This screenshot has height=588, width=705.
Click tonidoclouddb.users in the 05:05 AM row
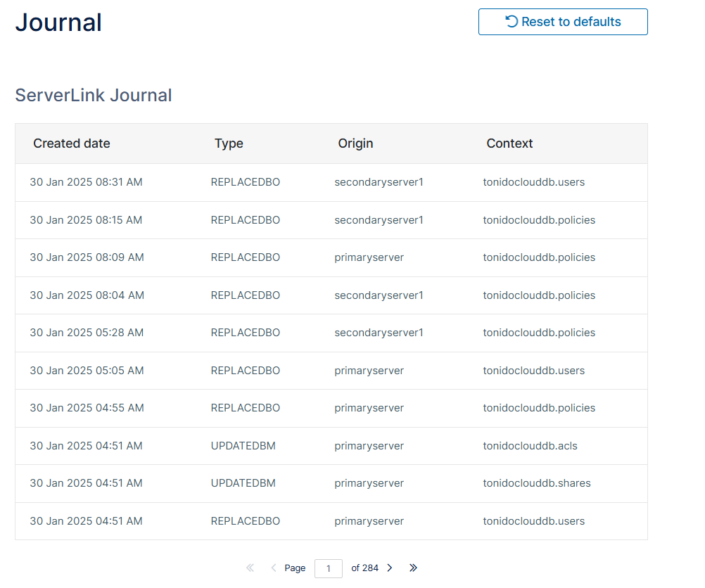point(533,371)
